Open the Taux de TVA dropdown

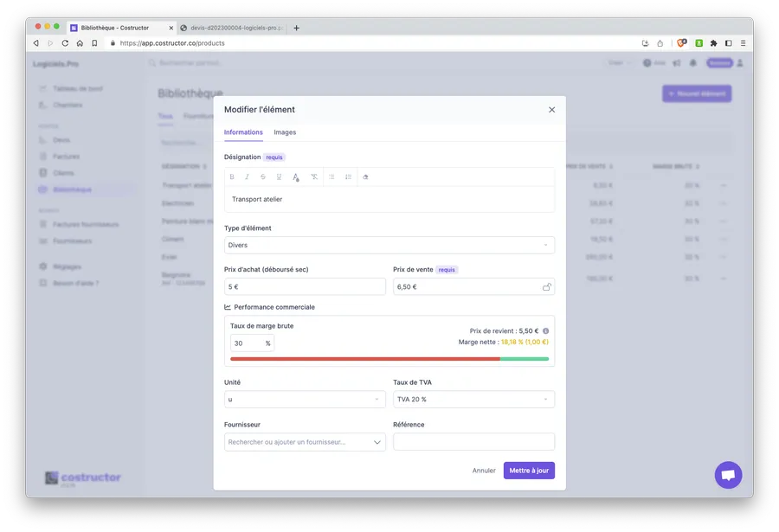(473, 399)
